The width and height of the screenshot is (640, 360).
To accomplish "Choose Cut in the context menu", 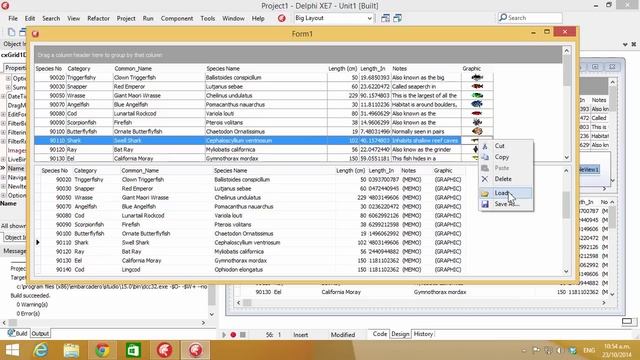I will [506, 146].
